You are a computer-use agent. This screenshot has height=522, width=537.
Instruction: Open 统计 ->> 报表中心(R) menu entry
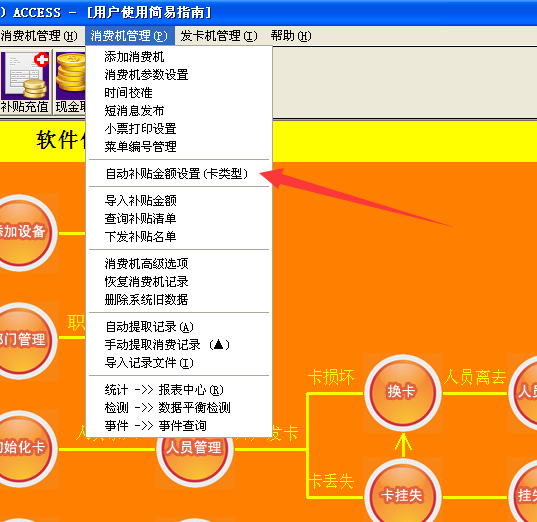pyautogui.click(x=179, y=390)
